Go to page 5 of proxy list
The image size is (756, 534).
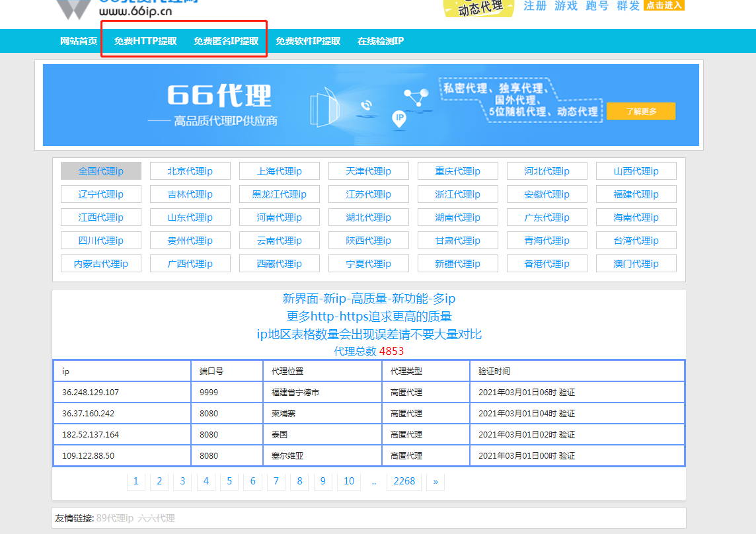tap(229, 481)
